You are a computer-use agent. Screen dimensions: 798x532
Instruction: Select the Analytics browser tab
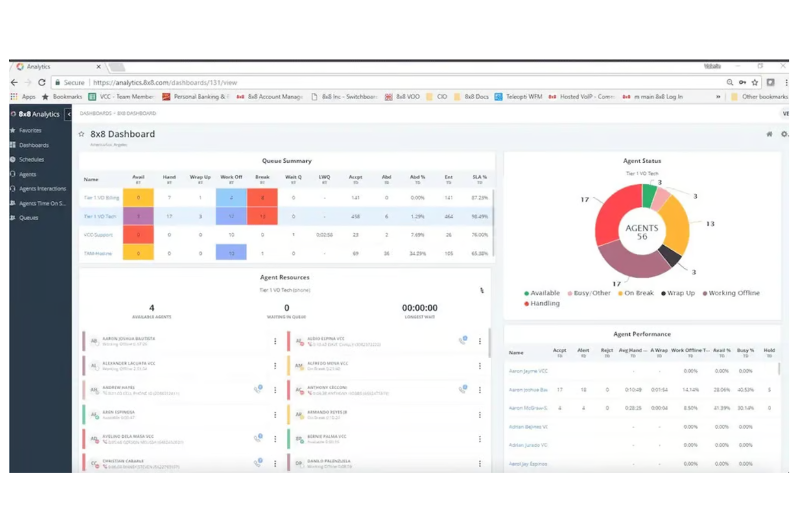[x=58, y=67]
